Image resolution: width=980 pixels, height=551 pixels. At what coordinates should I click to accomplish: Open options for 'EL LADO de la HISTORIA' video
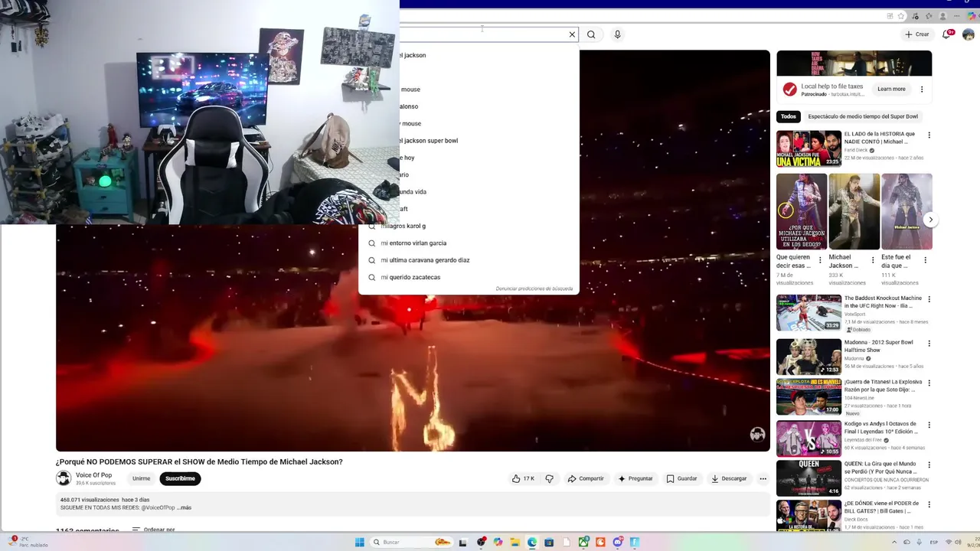[x=929, y=135]
